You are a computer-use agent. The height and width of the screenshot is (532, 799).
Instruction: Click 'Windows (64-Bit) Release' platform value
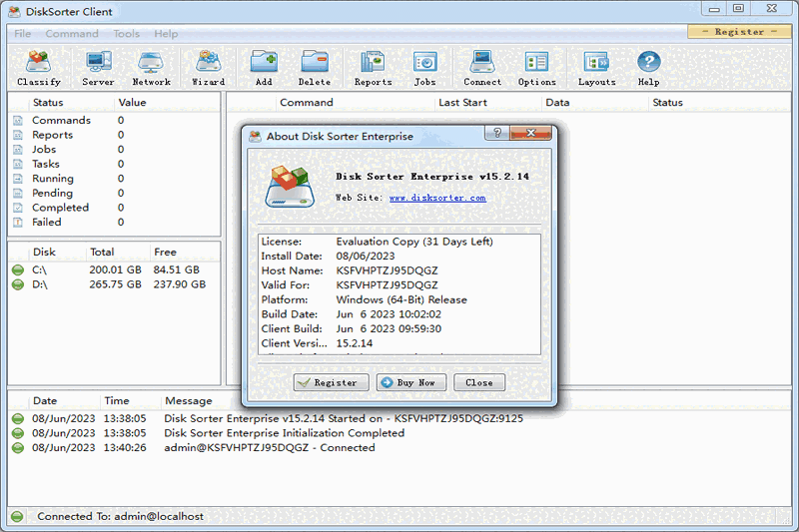coord(401,299)
